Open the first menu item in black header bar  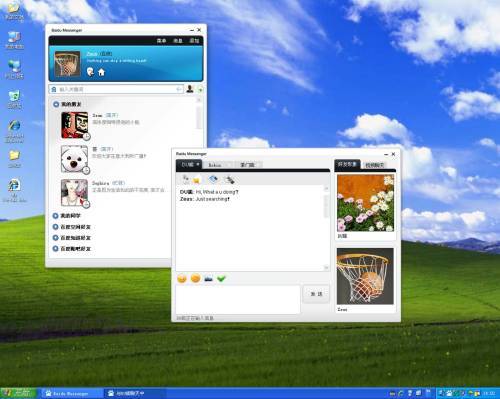[162, 41]
